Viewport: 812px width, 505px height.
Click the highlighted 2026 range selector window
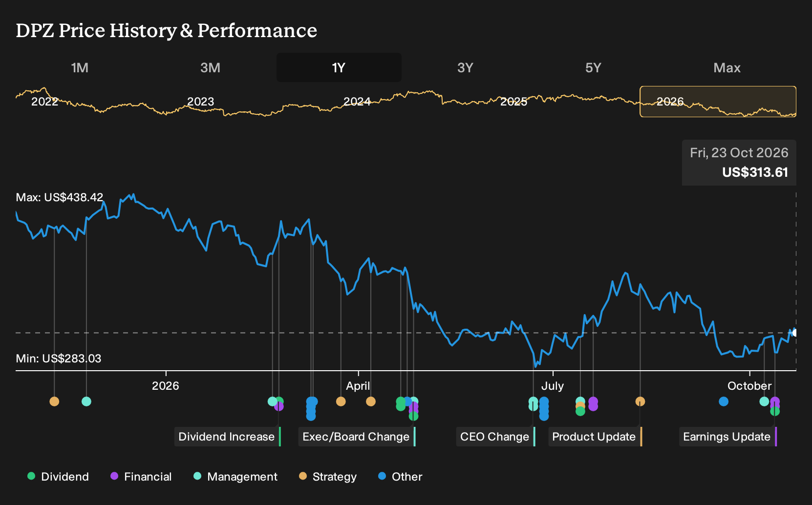click(718, 102)
